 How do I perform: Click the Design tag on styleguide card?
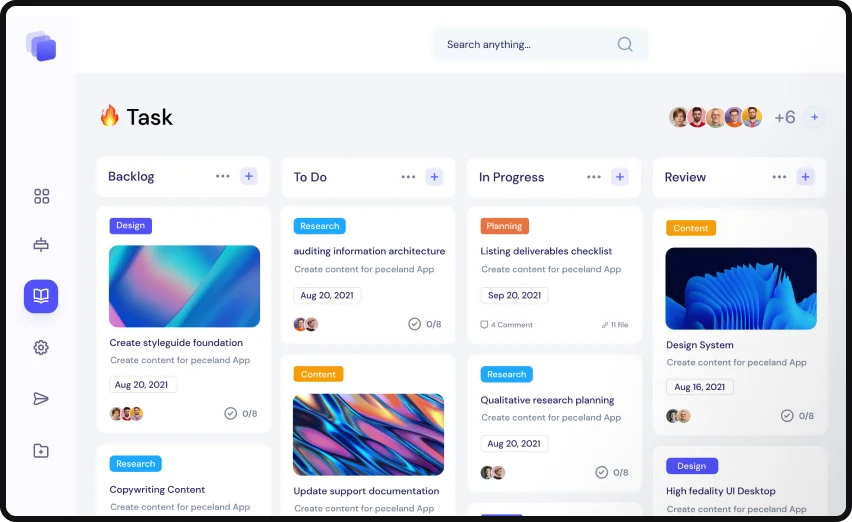pyautogui.click(x=130, y=225)
